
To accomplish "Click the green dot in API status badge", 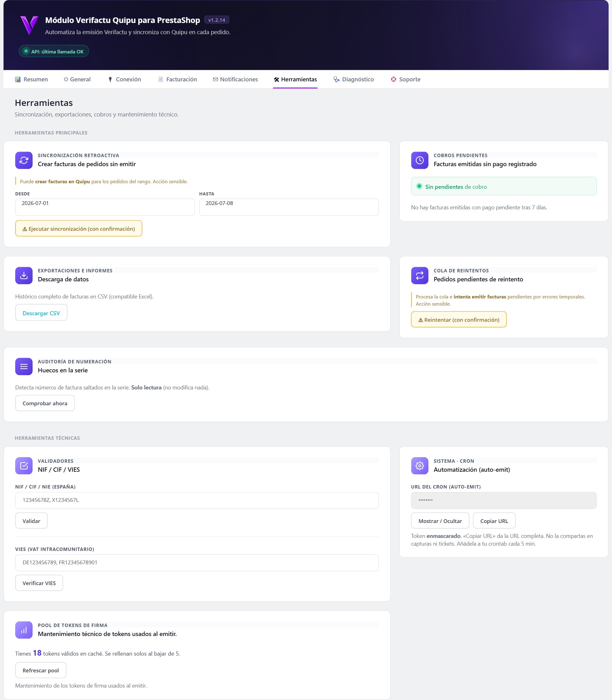I will 26,51.
